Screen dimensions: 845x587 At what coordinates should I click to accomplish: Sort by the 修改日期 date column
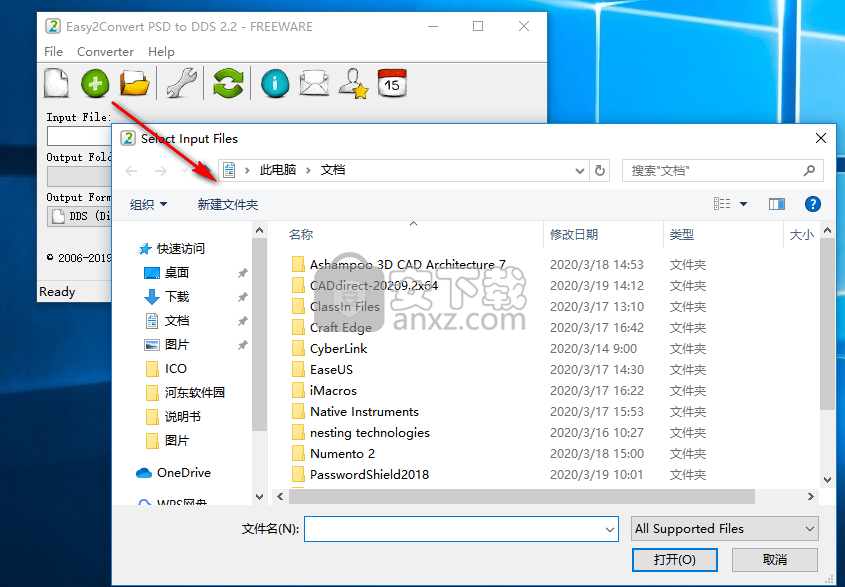[x=573, y=234]
